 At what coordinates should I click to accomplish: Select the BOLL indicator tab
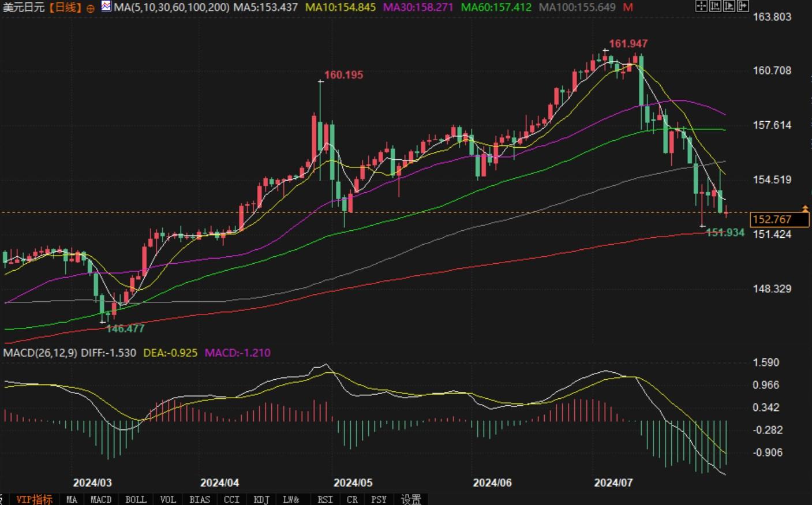(136, 499)
